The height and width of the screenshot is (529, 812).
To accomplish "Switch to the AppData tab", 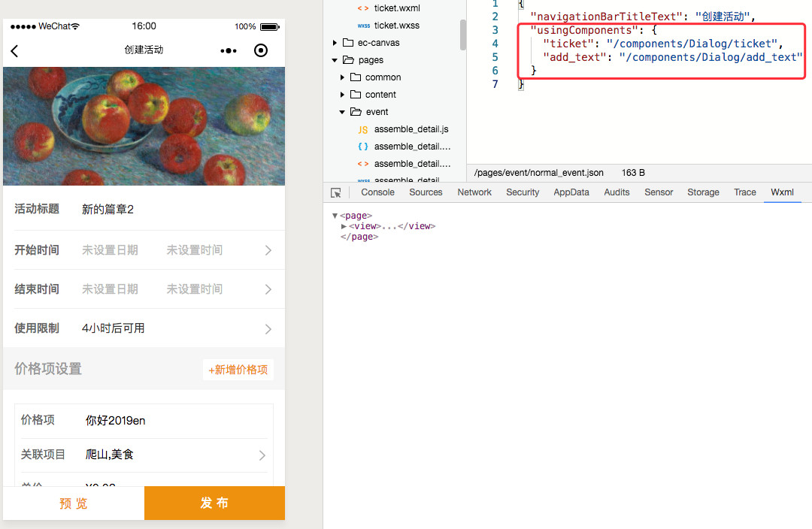I will [571, 192].
